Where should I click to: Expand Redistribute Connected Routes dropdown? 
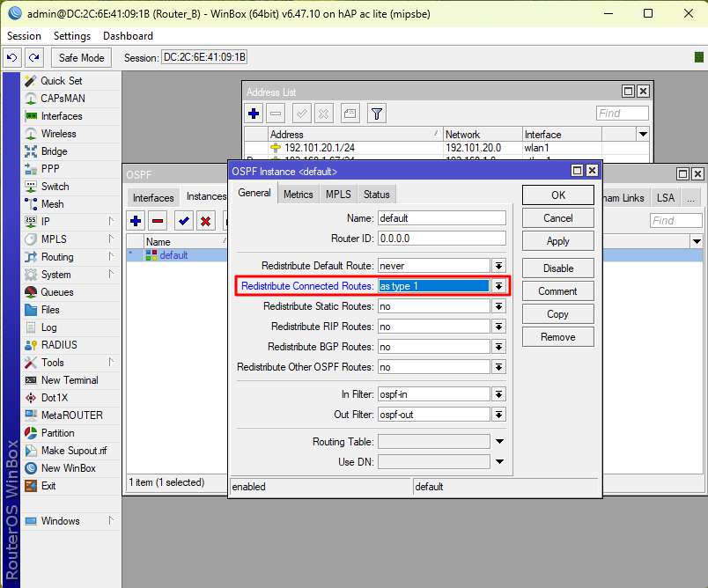[x=498, y=286]
